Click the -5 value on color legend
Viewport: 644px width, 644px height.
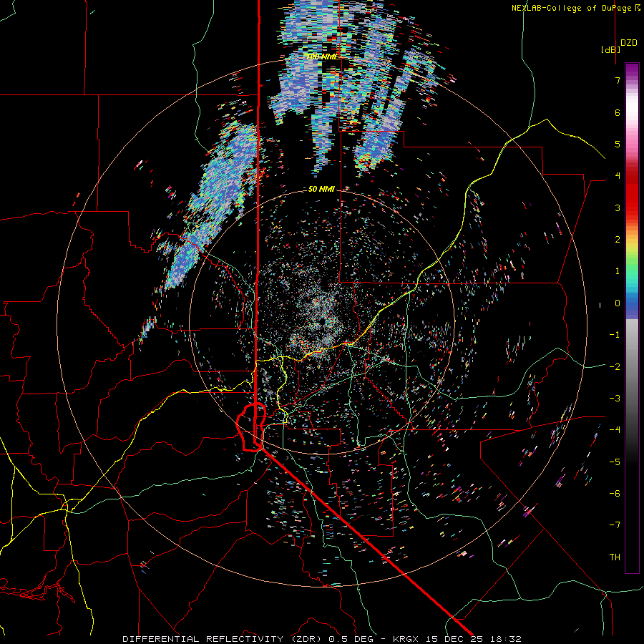tap(615, 462)
